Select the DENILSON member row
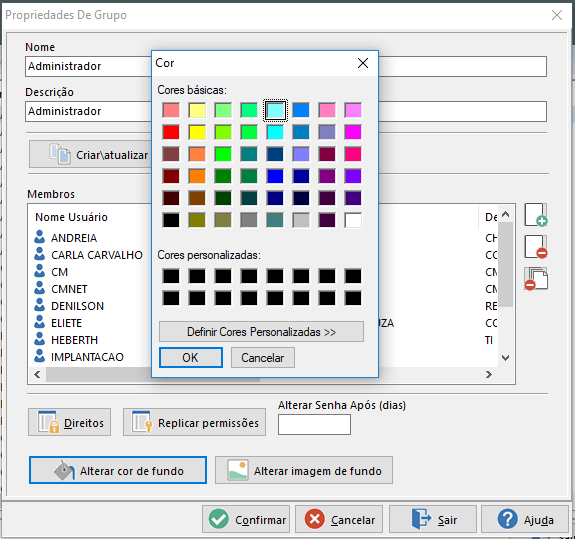The image size is (575, 539). coord(263,305)
